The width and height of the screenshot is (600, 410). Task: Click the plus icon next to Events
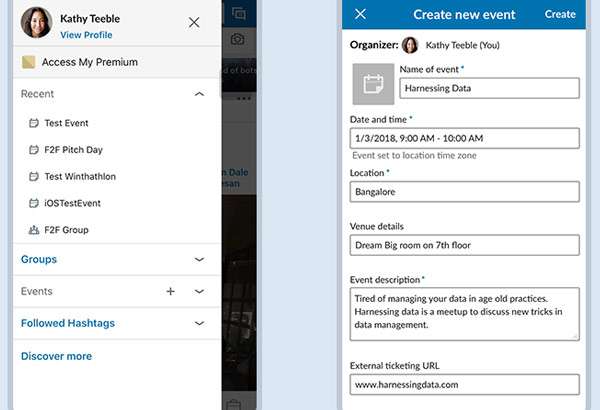[170, 291]
